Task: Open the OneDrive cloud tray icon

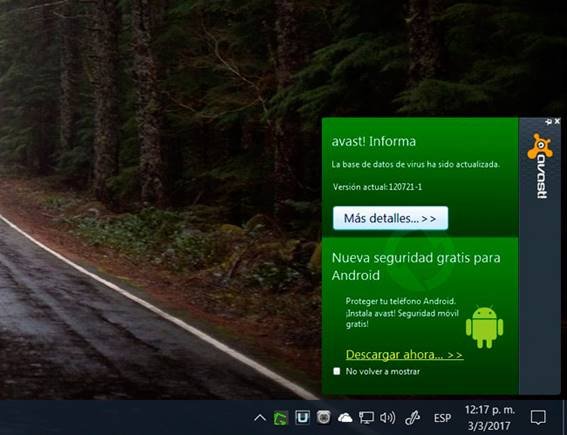Action: pos(345,418)
